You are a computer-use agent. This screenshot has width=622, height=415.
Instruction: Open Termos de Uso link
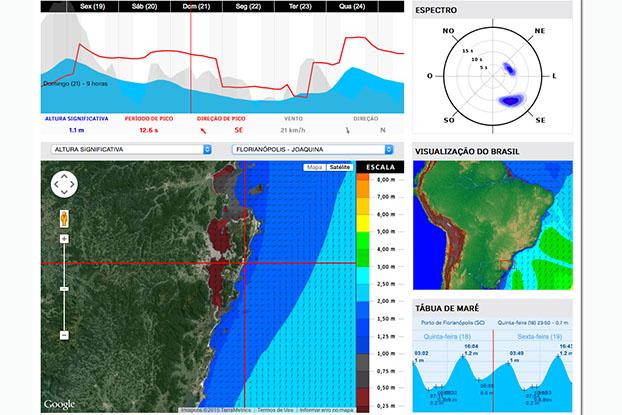[x=275, y=410]
